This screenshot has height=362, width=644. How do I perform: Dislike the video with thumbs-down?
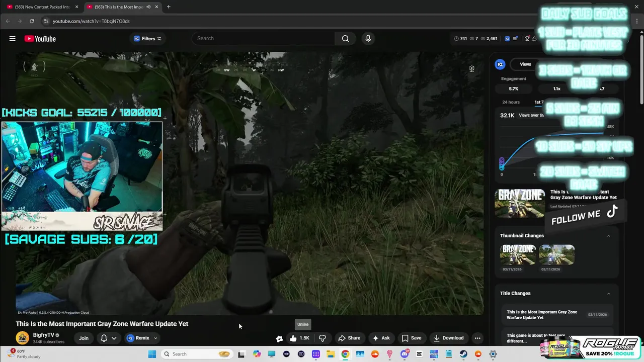(323, 338)
